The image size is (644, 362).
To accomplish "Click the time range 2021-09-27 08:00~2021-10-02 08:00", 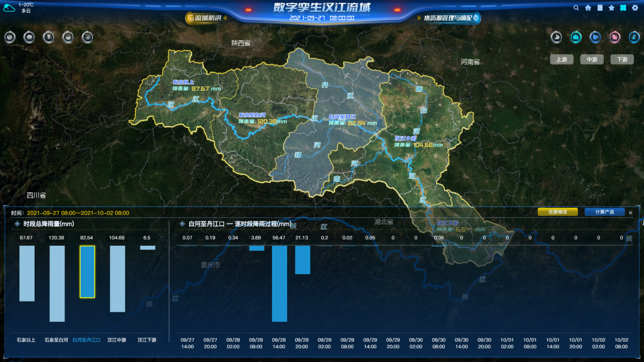I will [x=78, y=213].
